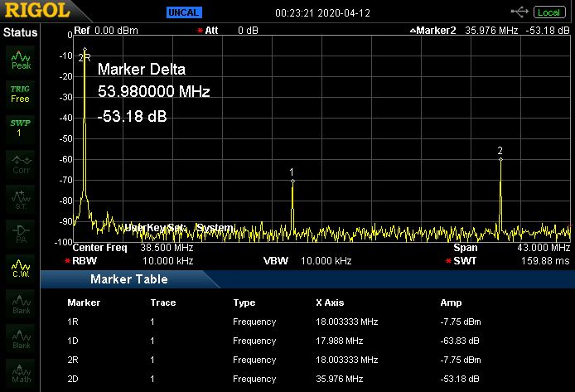The image size is (575, 392).
Task: Click the Marker2 35.976 MHz readout
Action: 490,30
